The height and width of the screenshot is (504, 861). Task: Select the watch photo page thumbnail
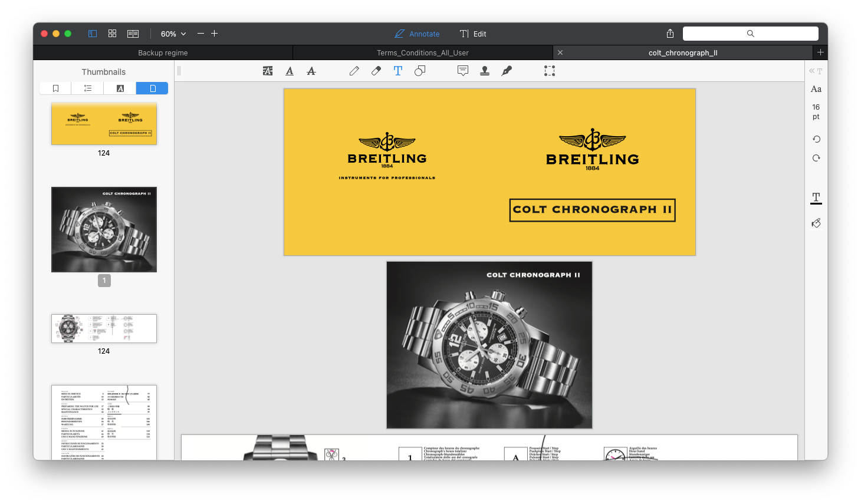(x=104, y=229)
